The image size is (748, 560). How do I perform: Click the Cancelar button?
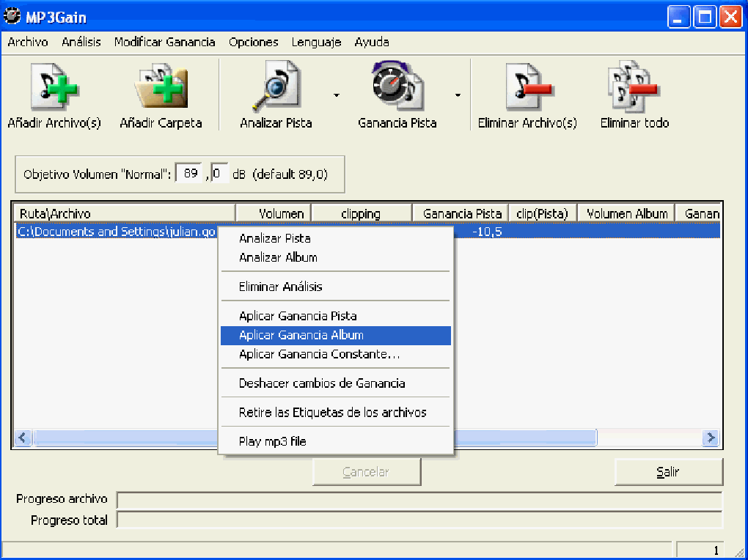click(x=367, y=472)
